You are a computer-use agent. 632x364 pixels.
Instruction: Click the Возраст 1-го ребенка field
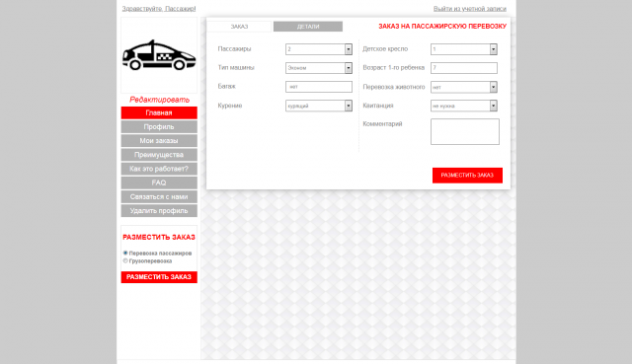pyautogui.click(x=464, y=68)
